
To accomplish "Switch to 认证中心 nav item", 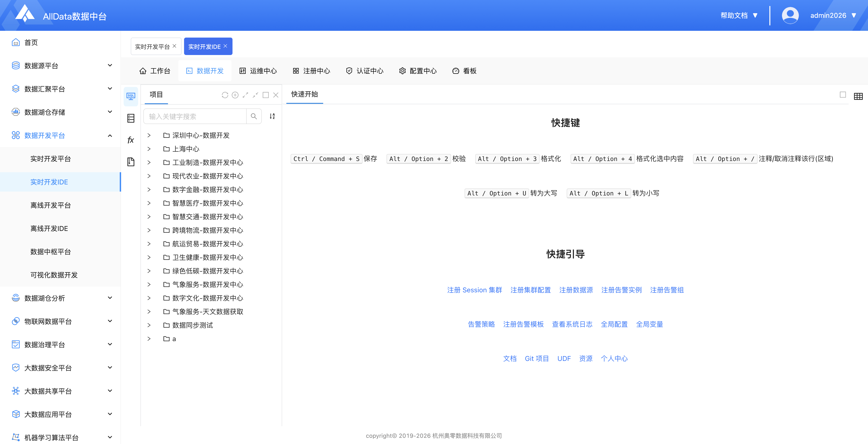I will (365, 71).
